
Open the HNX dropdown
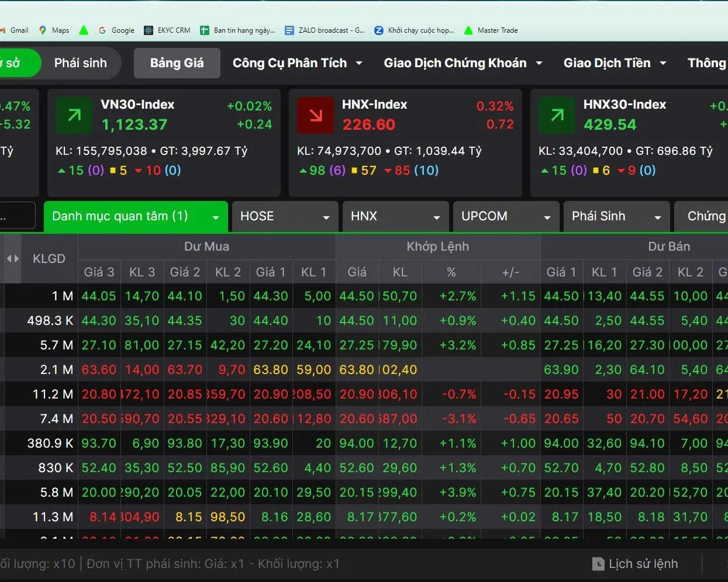pyautogui.click(x=395, y=216)
